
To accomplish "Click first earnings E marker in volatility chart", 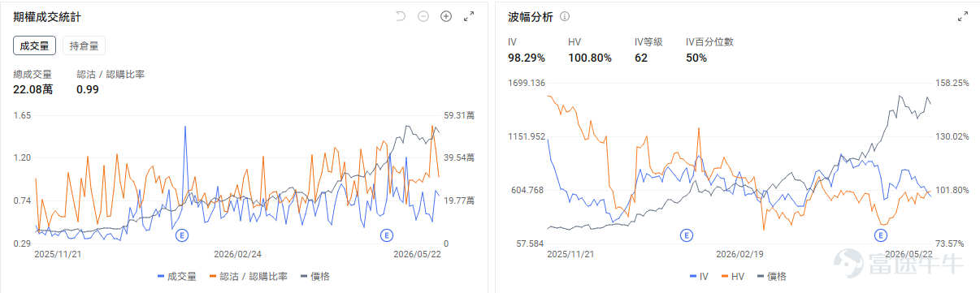I will (x=687, y=235).
